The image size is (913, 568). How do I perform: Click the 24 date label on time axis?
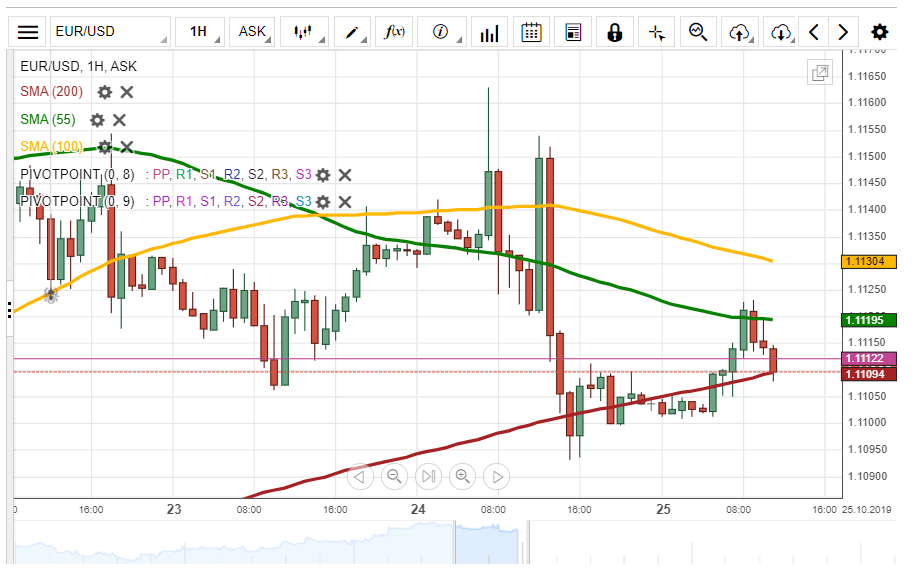[418, 510]
